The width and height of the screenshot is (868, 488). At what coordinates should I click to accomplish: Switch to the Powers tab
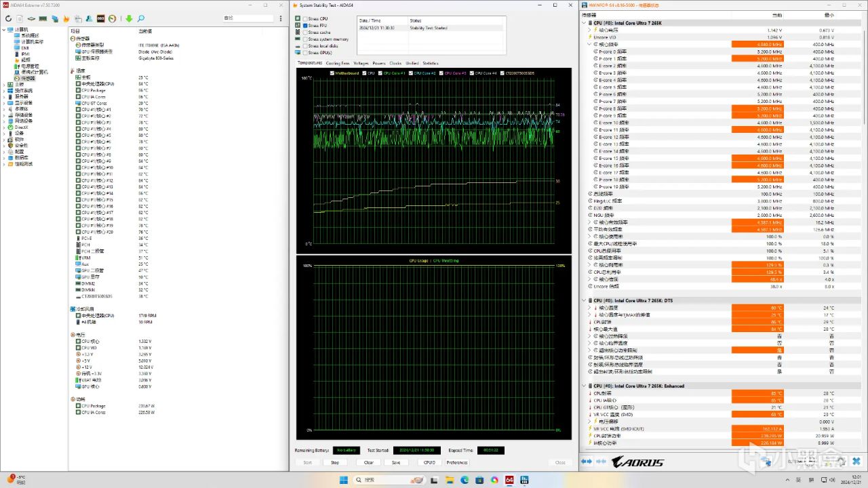point(378,63)
